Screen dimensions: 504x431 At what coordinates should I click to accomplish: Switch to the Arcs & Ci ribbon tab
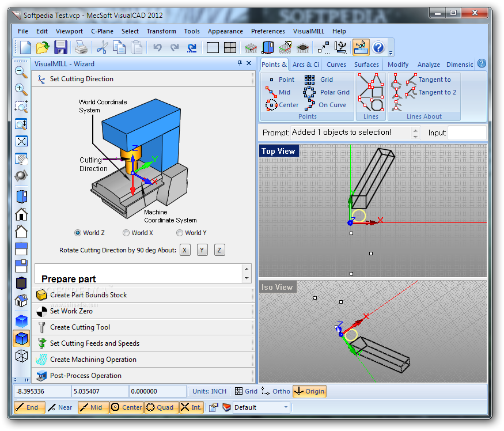pyautogui.click(x=305, y=65)
